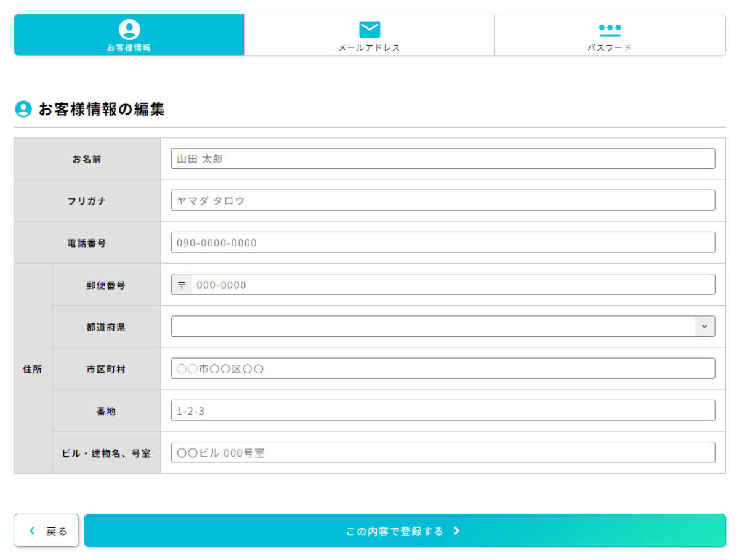Switch to the パスワード tab
Viewport: 739px width, 560px height.
coord(610,35)
